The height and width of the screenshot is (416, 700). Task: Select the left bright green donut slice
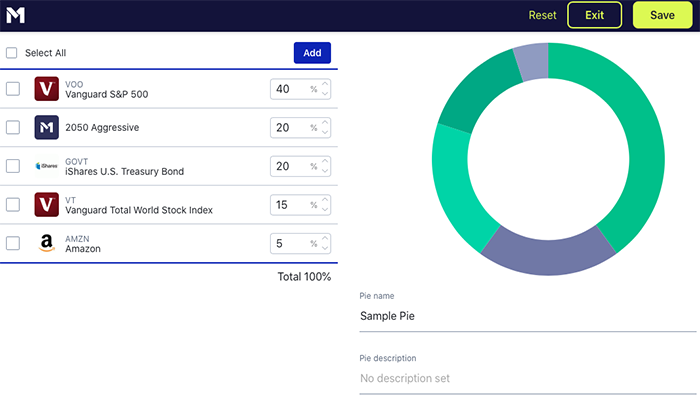[455, 187]
